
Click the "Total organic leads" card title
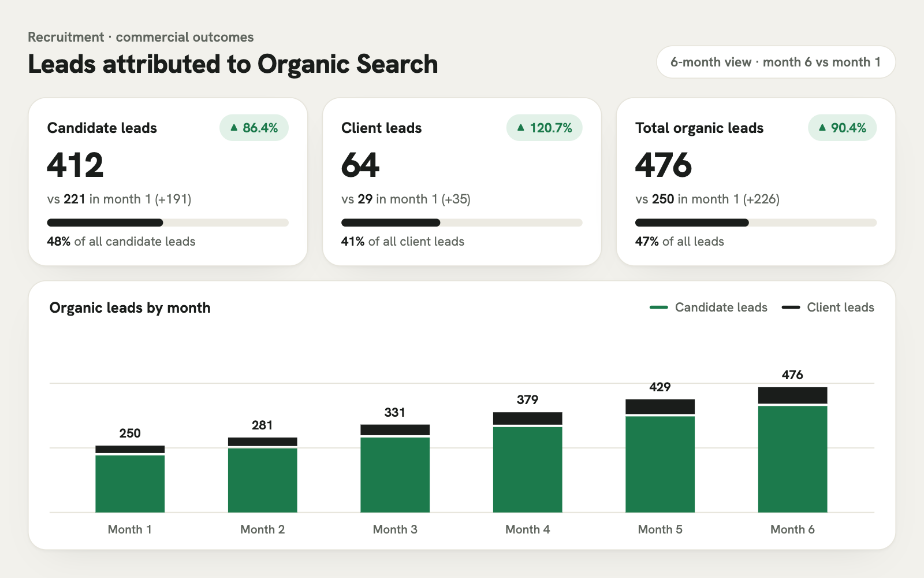click(x=699, y=128)
